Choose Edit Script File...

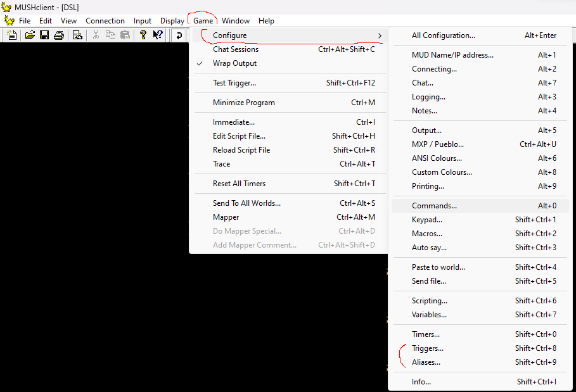(x=290, y=136)
